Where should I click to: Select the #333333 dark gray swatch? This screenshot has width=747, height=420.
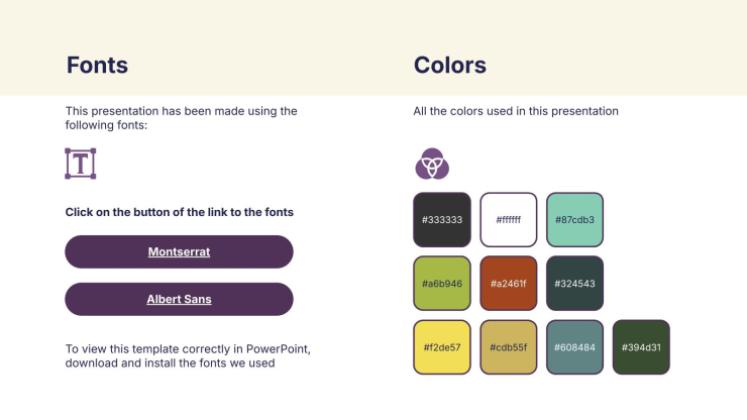(441, 219)
